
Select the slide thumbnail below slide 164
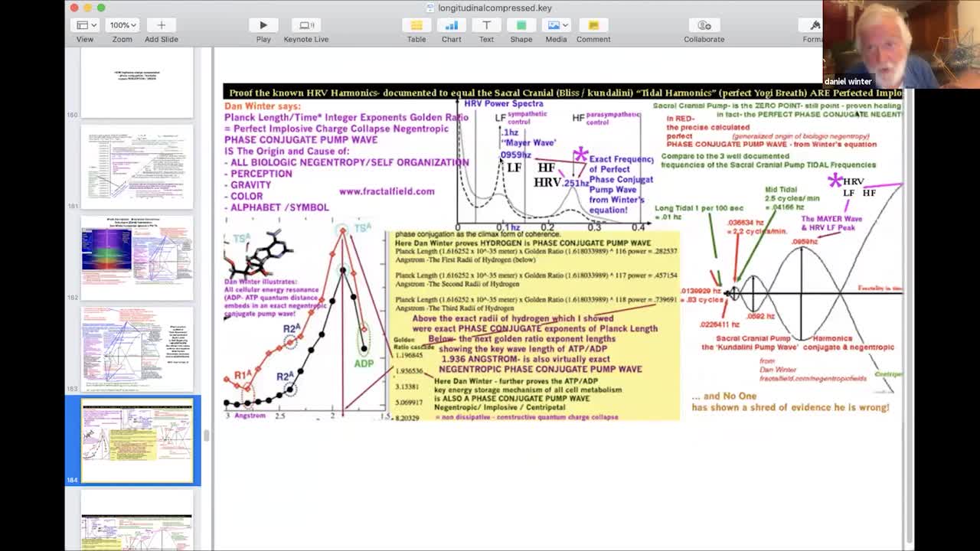click(137, 520)
